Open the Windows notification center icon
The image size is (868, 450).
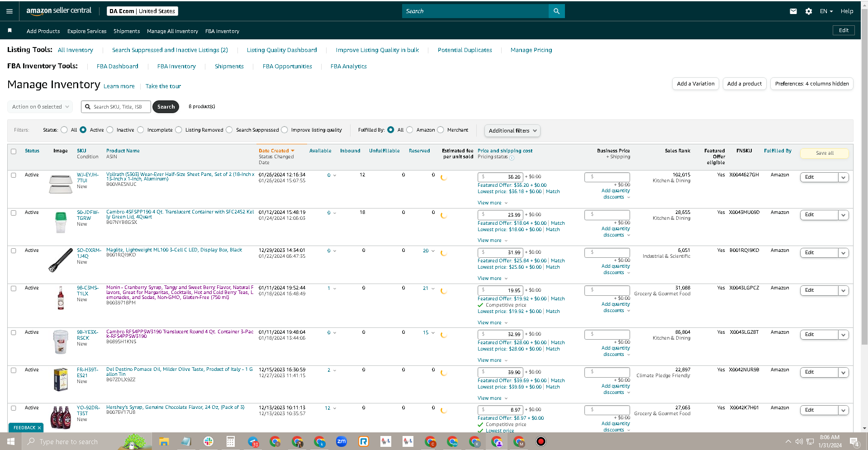pos(854,442)
